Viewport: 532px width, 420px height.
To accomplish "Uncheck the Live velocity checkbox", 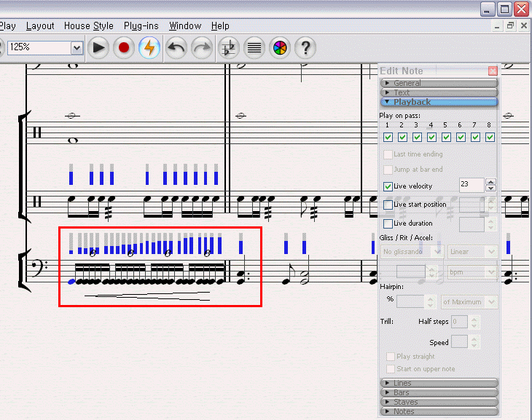I will [388, 186].
